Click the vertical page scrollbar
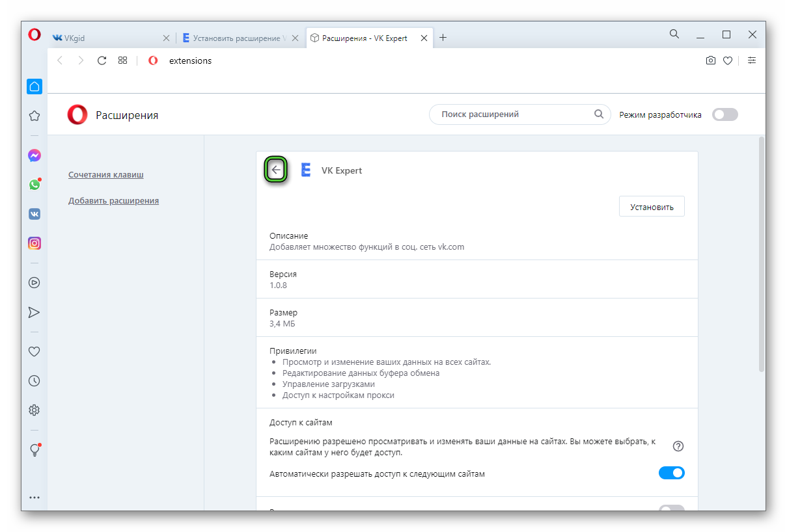 [762, 254]
